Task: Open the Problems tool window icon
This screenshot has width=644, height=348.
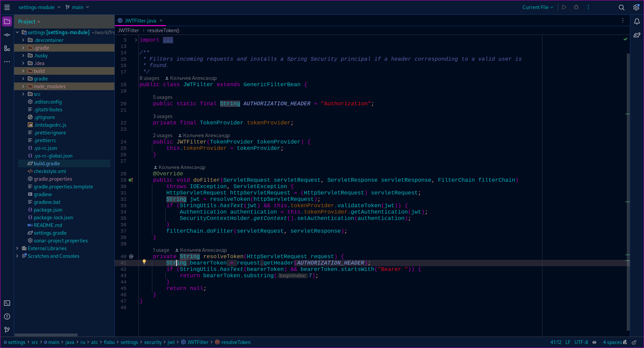Action: (x=7, y=316)
